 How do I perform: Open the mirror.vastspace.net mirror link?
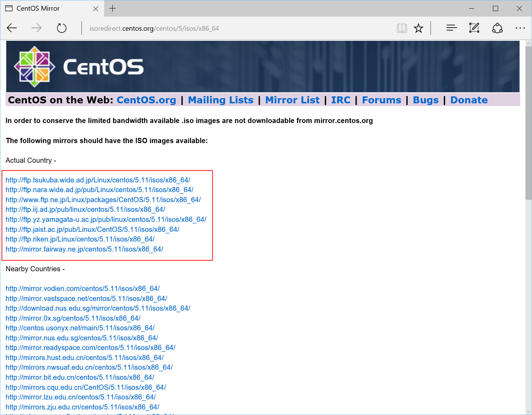86,299
